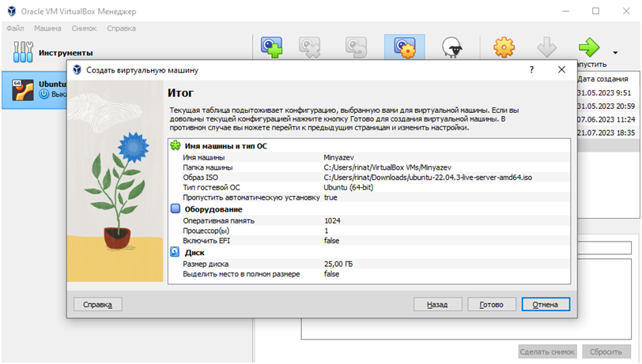Click the Сделать снимок button
Image resolution: width=642 pixels, height=364 pixels.
point(547,351)
